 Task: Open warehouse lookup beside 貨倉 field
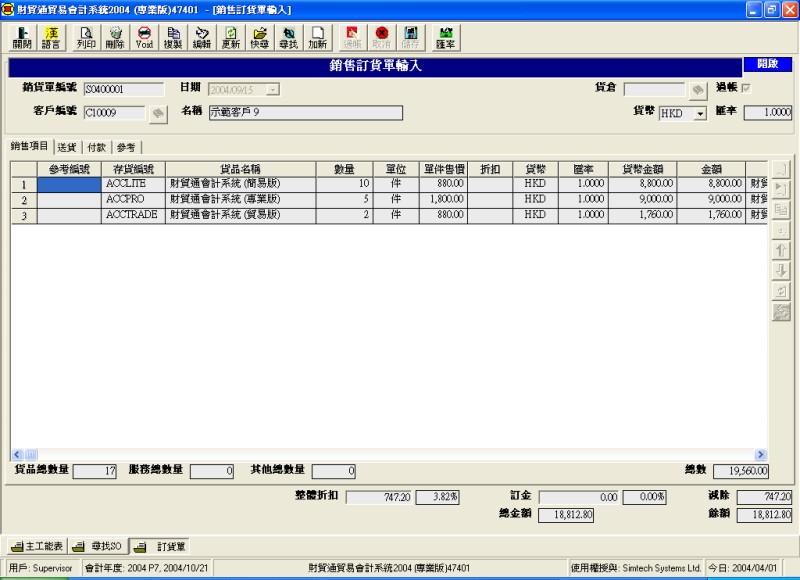[697, 90]
